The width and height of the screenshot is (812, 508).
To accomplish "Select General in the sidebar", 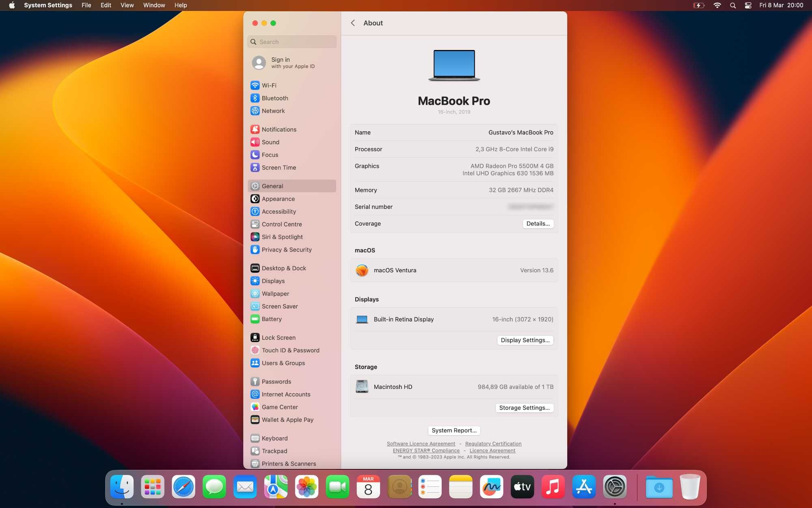I will click(292, 186).
